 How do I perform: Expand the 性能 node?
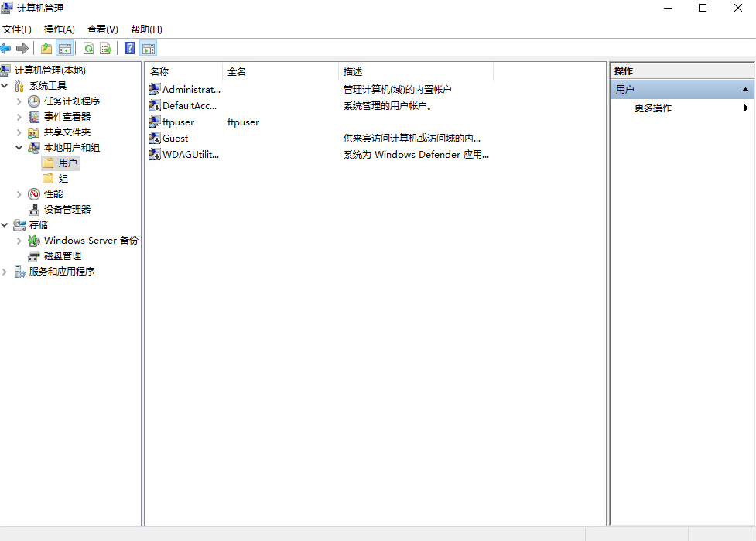(19, 194)
